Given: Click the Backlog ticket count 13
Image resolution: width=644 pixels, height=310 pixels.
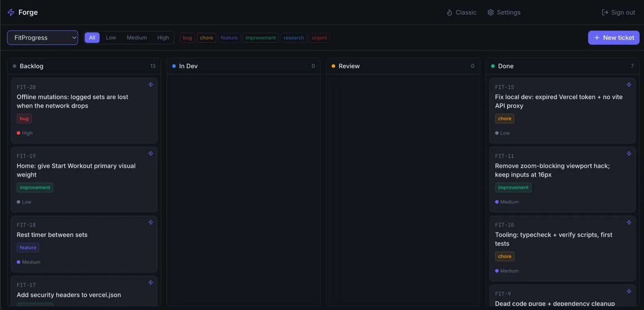Looking at the screenshot, I should (x=153, y=66).
